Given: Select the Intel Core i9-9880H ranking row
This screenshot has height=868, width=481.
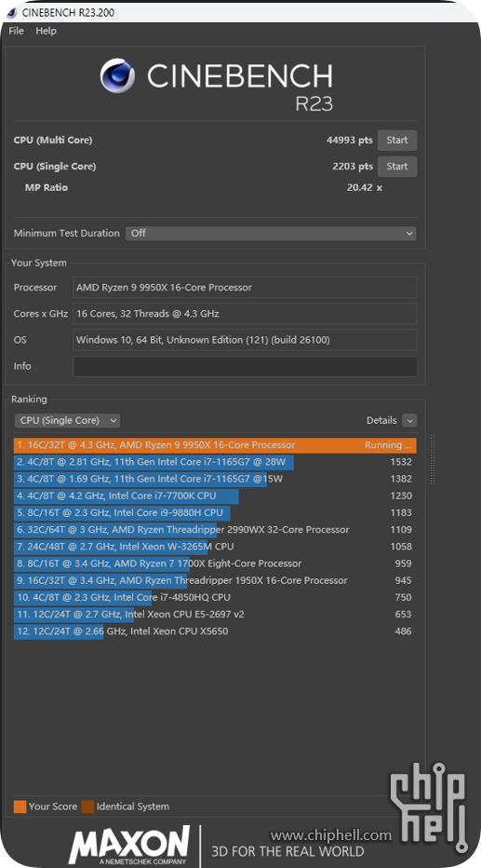Looking at the screenshot, I should pyautogui.click(x=215, y=512).
